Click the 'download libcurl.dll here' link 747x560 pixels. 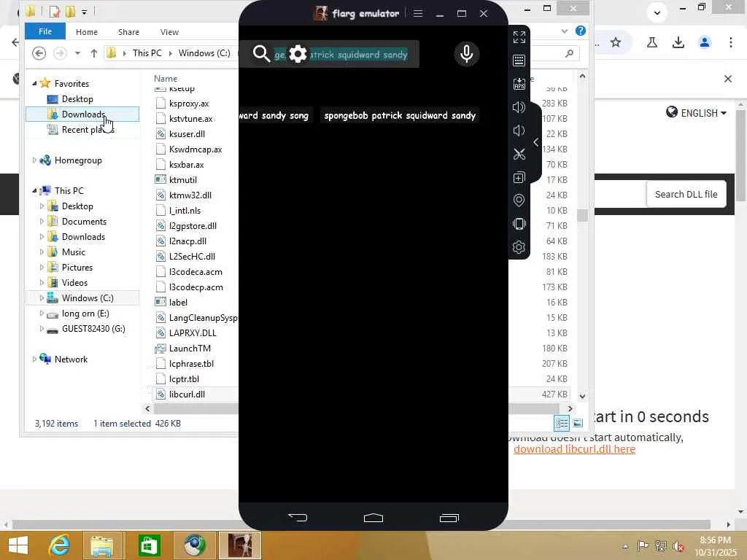coord(575,449)
